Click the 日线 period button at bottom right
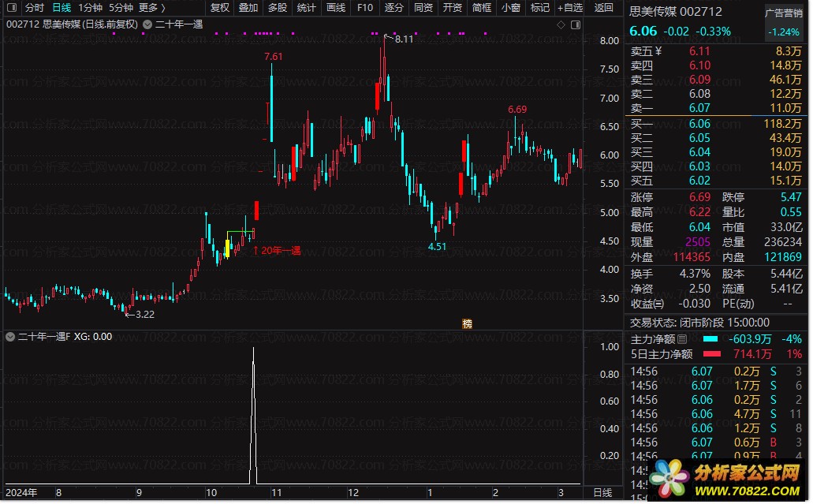The height and width of the screenshot is (504, 813). tap(602, 493)
